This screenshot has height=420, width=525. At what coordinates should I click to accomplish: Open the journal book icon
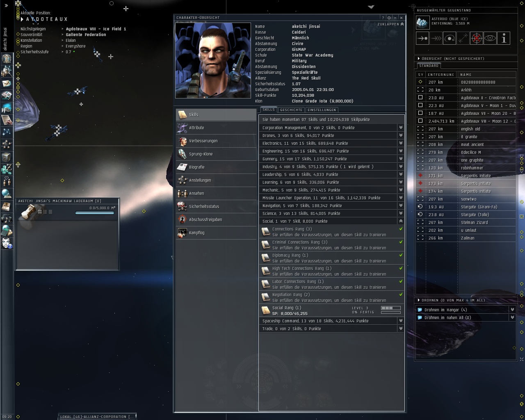tap(7, 206)
